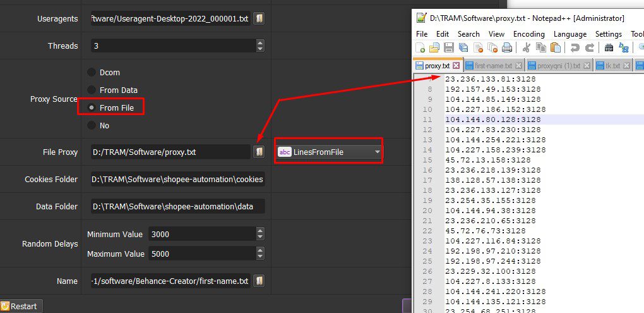Set proxy source to No

coord(91,125)
